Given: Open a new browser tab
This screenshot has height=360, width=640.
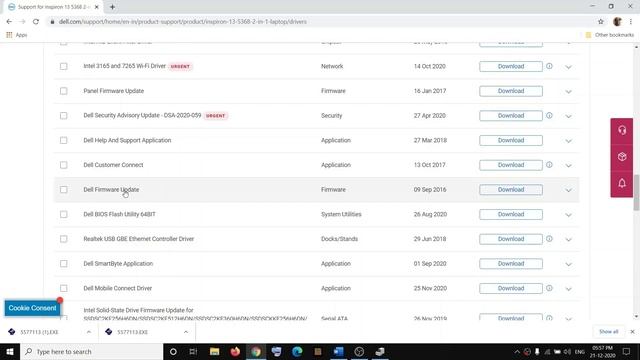Looking at the screenshot, I should [112, 7].
